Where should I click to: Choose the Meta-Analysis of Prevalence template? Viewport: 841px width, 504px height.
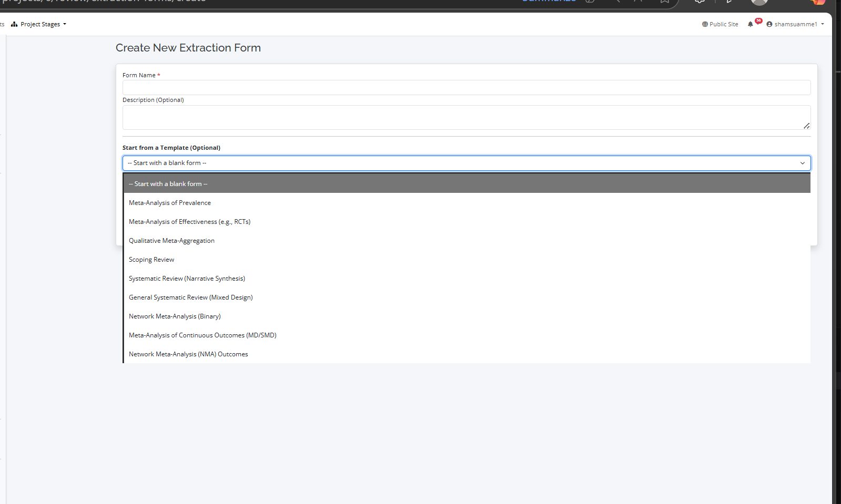tap(170, 203)
